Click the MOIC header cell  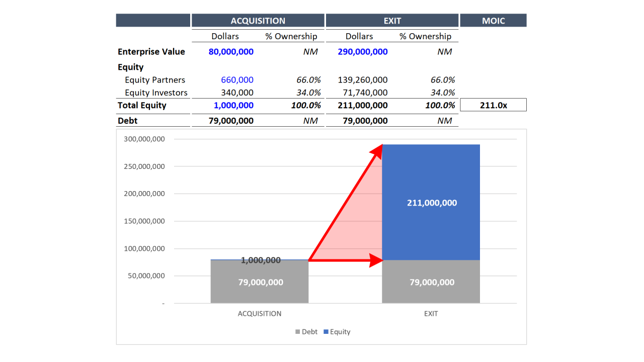(x=494, y=20)
